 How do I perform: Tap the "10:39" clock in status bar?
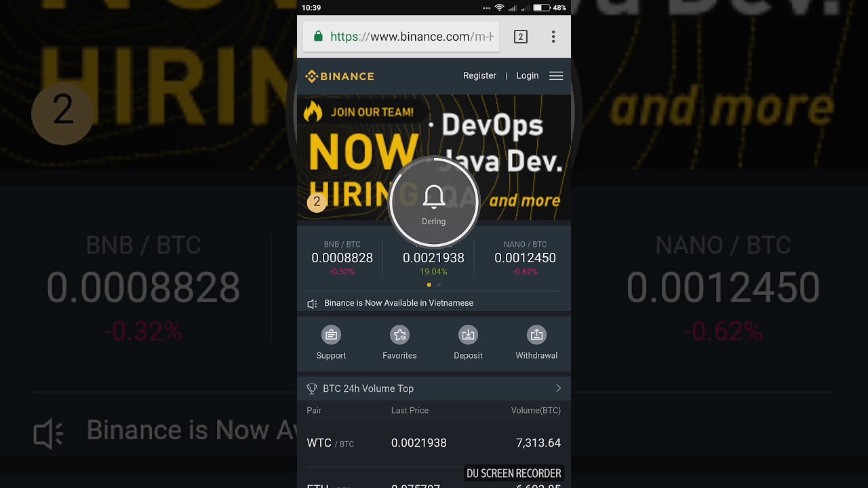click(311, 7)
